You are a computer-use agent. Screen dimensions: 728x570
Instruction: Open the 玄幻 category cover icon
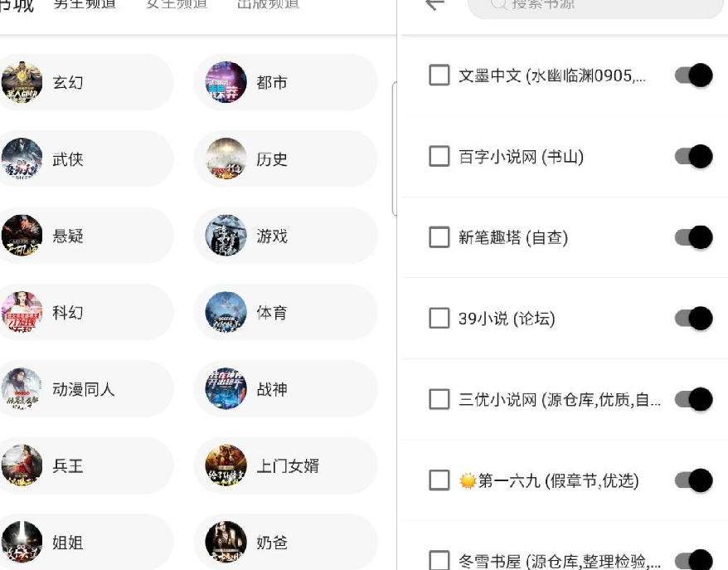pos(22,82)
